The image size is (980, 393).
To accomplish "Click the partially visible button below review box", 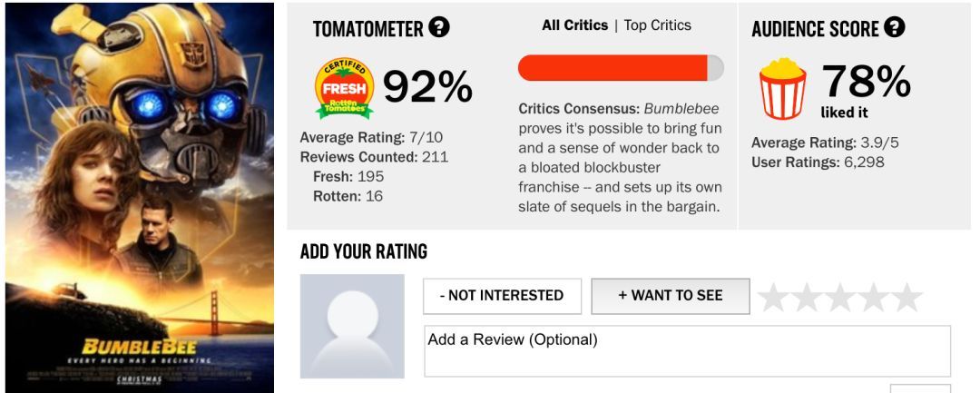I will pyautogui.click(x=920, y=388).
